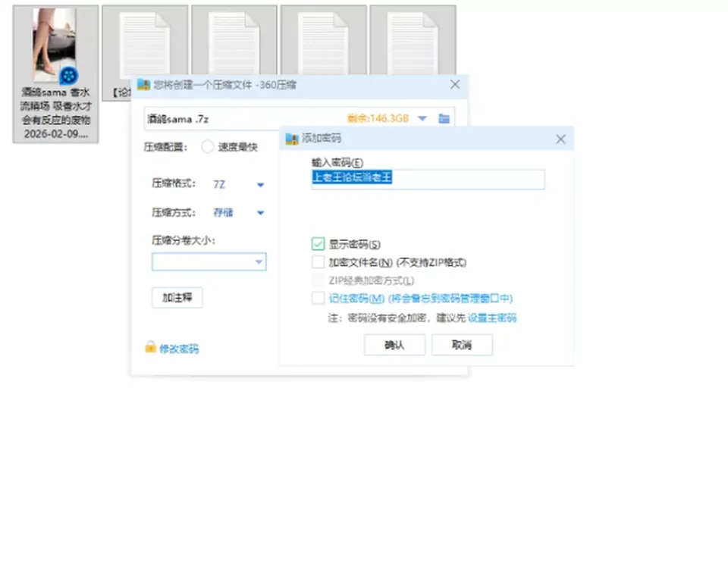728x582 pixels.
Task: Open the 修改密码 link
Action: pyautogui.click(x=179, y=349)
